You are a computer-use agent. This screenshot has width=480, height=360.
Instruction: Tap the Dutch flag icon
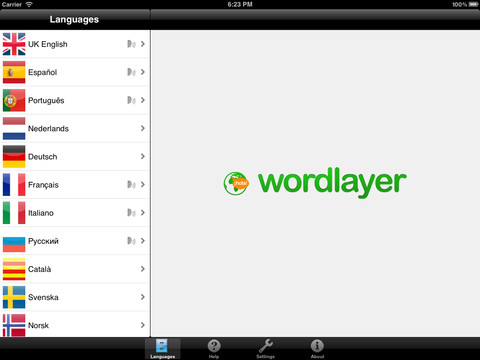coord(14,128)
